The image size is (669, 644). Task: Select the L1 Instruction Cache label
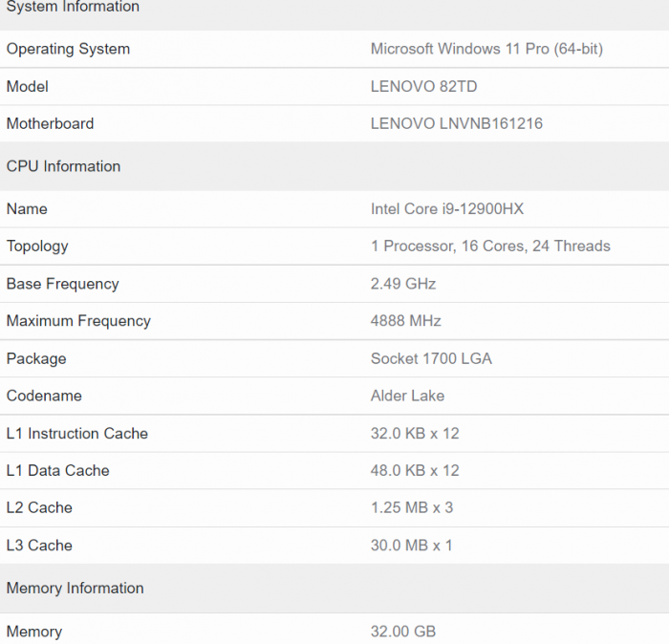click(76, 434)
